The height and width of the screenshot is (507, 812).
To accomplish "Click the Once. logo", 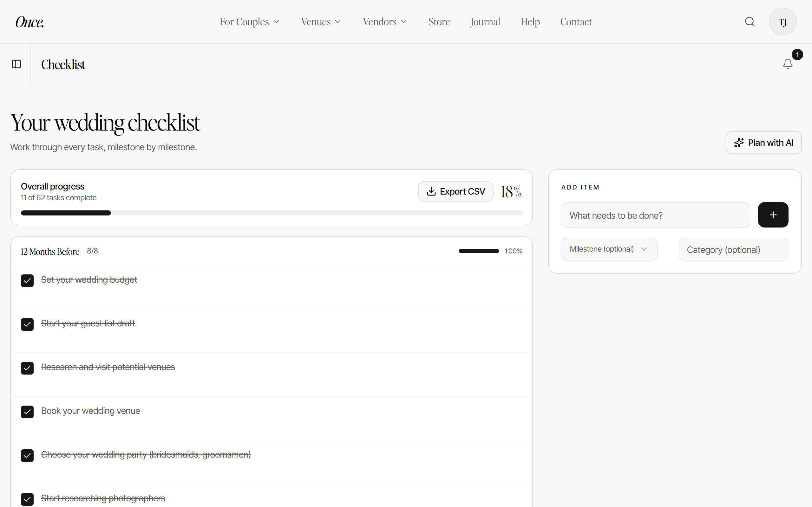I will [29, 22].
